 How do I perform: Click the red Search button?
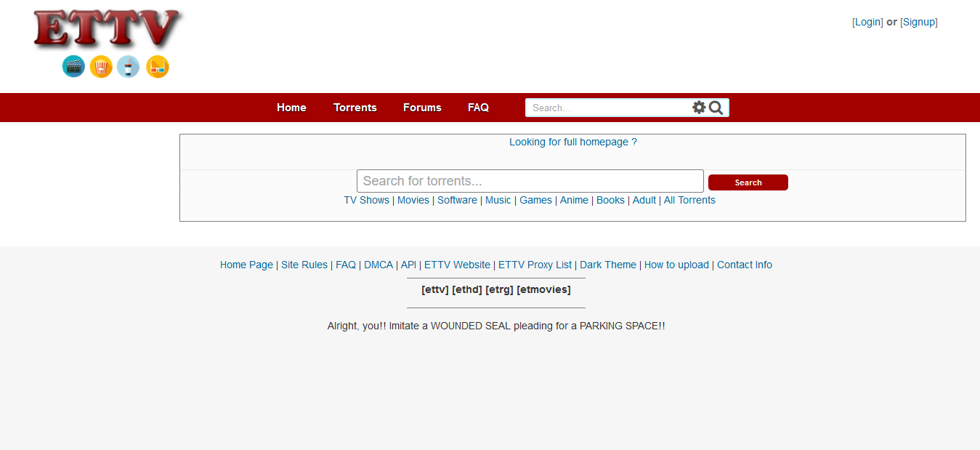pyautogui.click(x=748, y=182)
